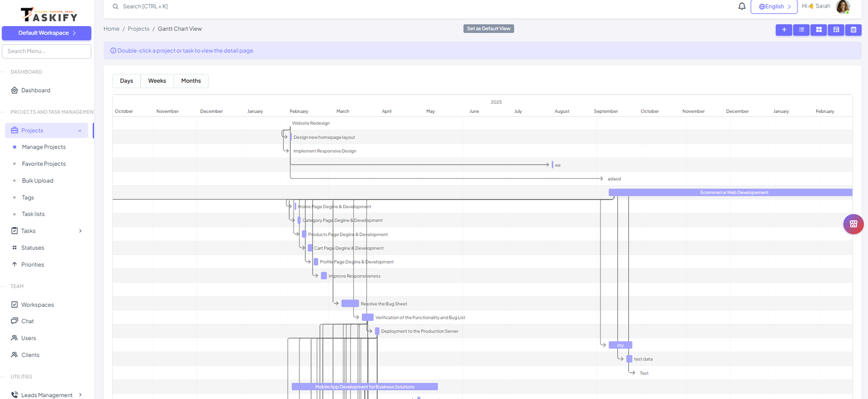Open Tags page
This screenshot has height=399, width=868.
pyautogui.click(x=28, y=197)
